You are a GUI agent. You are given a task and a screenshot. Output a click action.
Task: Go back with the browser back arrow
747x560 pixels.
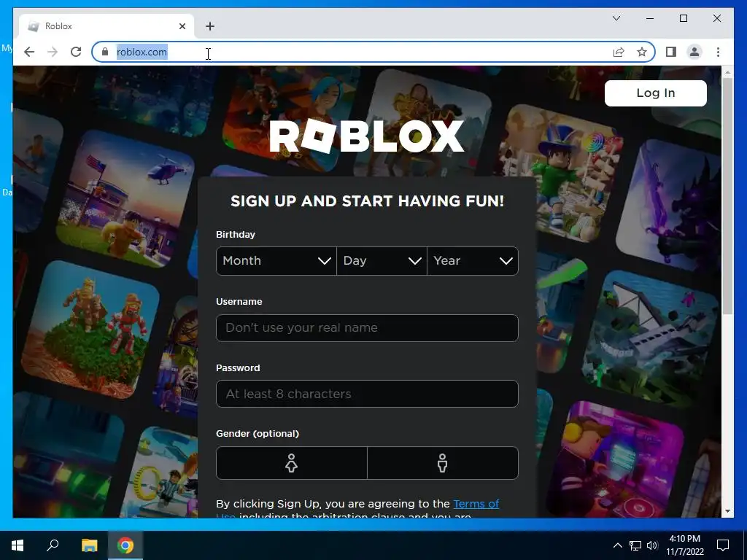[x=29, y=52]
